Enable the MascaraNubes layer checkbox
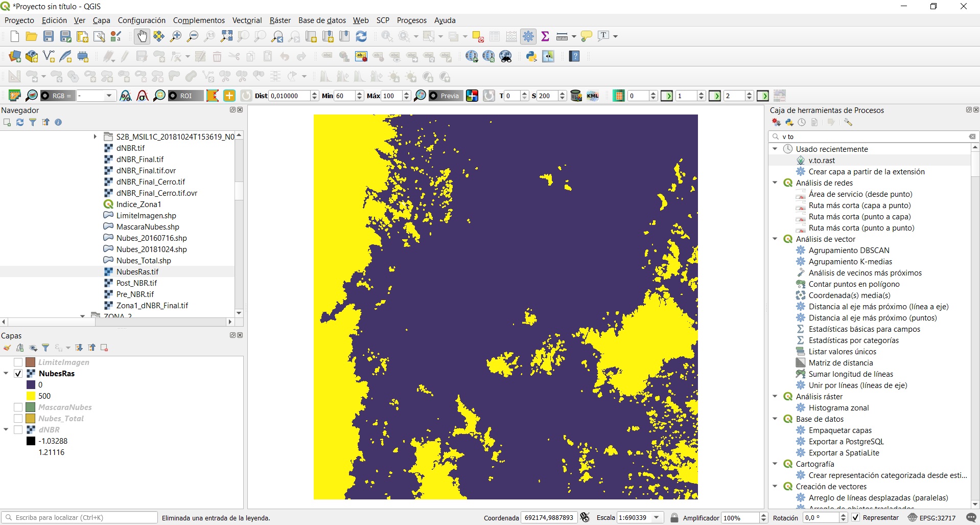Screen dimensions: 980x525 pos(18,407)
